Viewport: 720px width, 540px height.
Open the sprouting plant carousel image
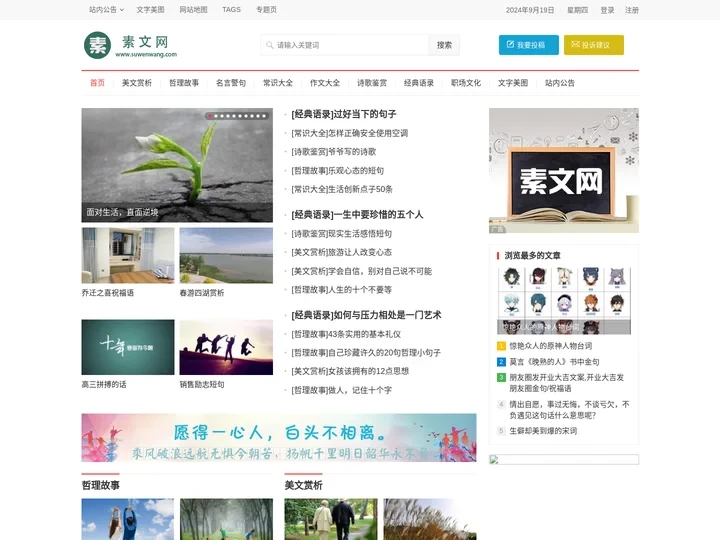(x=177, y=165)
